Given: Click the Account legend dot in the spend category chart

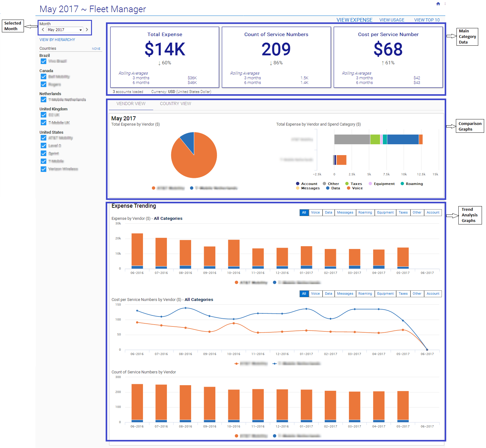Looking at the screenshot, I should [x=298, y=184].
